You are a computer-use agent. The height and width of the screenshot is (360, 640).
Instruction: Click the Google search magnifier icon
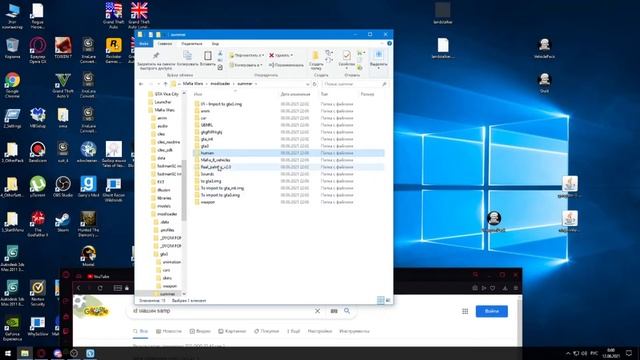pos(347,311)
